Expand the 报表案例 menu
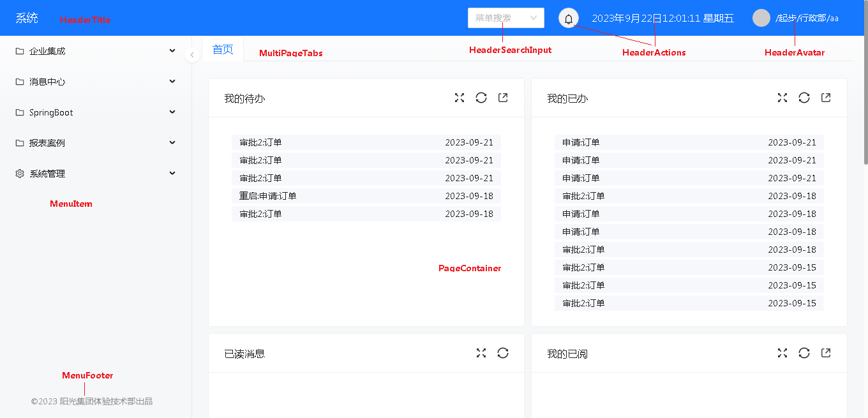Screen dimensions: 868x418 click(x=96, y=143)
